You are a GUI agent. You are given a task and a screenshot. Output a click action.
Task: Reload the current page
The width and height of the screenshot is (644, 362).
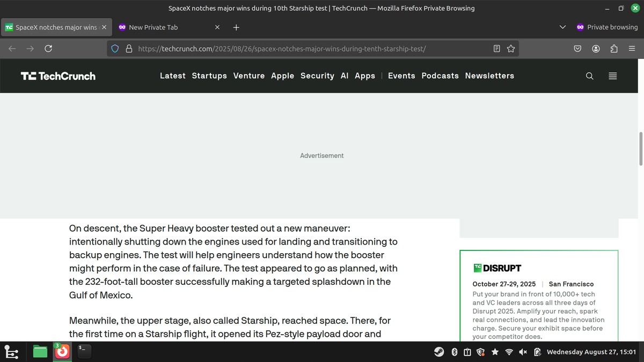tap(48, 48)
